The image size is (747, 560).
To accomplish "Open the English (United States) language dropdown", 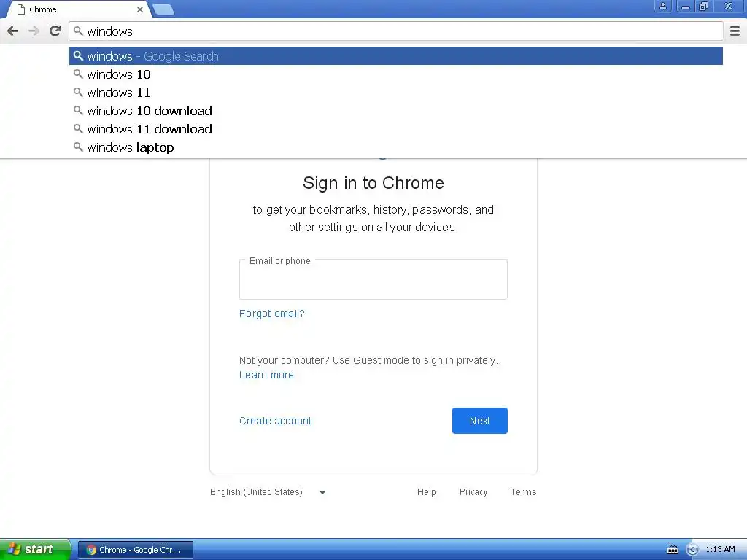I will coord(268,492).
